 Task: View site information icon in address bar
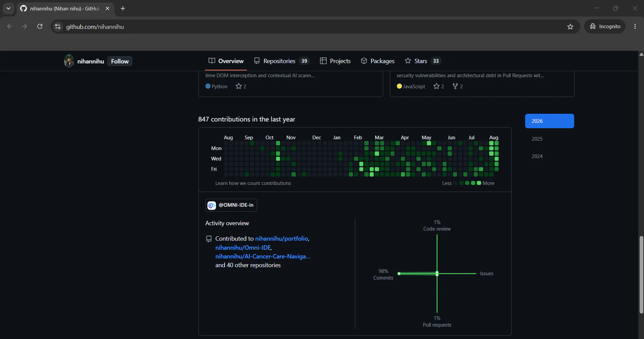pyautogui.click(x=58, y=27)
